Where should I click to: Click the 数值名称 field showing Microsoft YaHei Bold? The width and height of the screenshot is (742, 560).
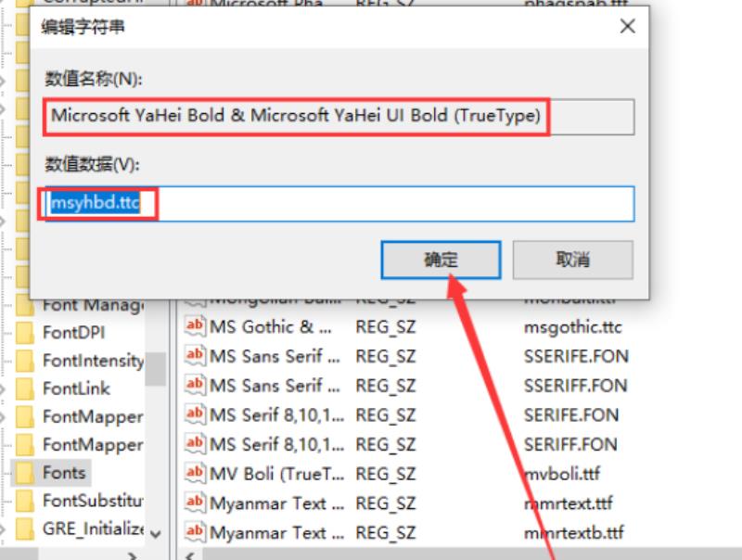coord(339,116)
